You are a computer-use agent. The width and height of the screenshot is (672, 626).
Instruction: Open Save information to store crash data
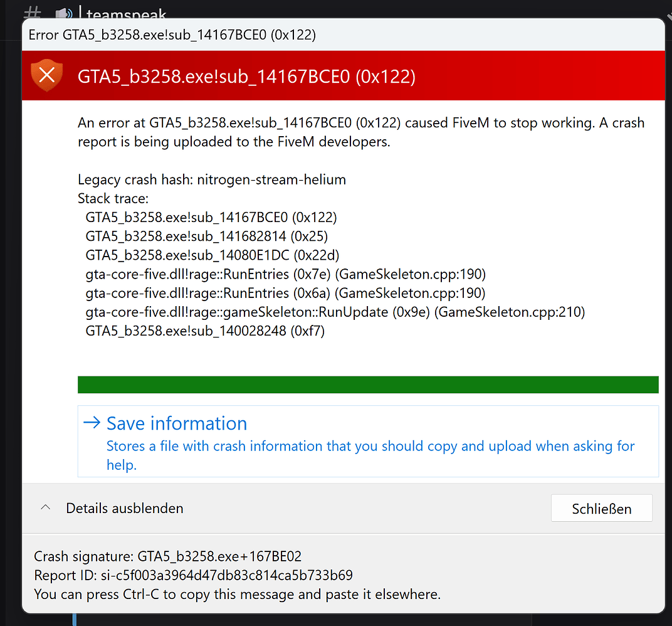(176, 423)
